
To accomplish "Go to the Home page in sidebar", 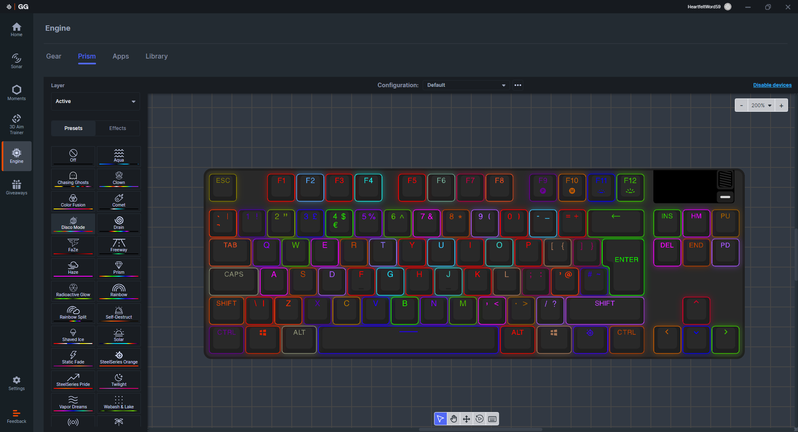I will [x=16, y=30].
